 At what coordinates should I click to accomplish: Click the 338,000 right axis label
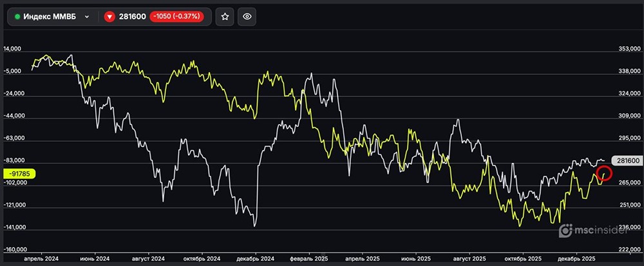coord(629,71)
